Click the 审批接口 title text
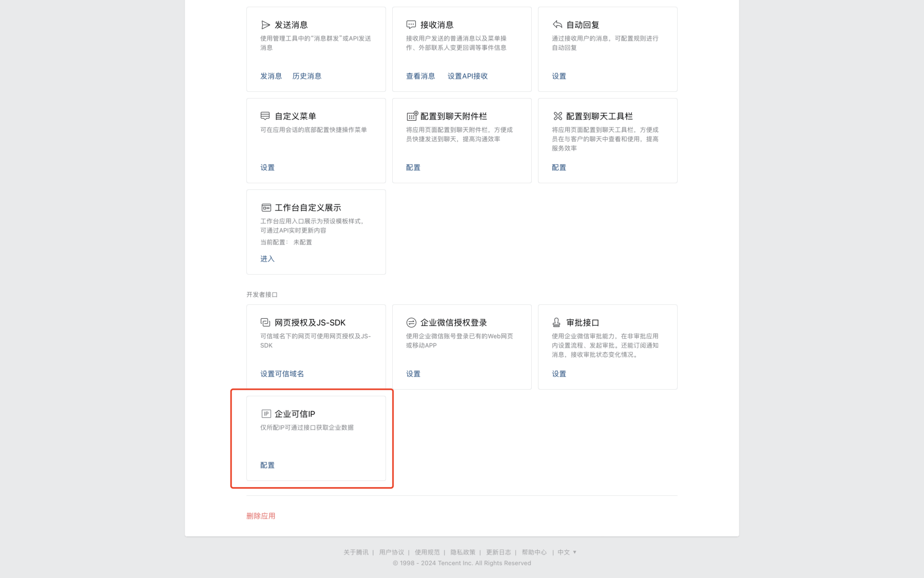 point(583,322)
